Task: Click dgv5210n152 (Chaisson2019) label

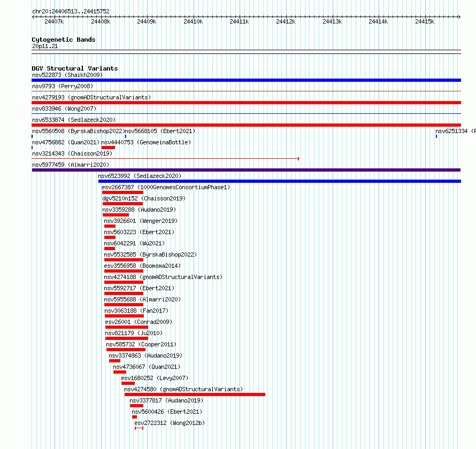Action: pyautogui.click(x=144, y=198)
